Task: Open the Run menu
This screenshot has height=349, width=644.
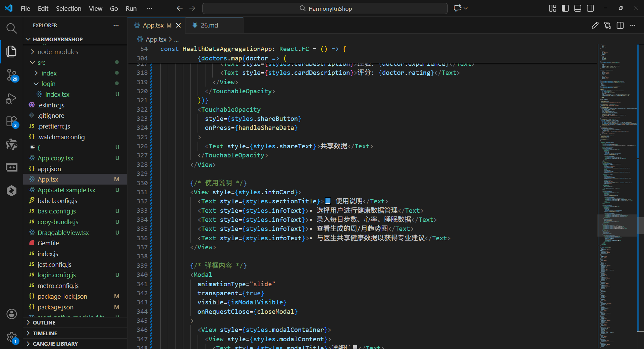Action: click(131, 8)
